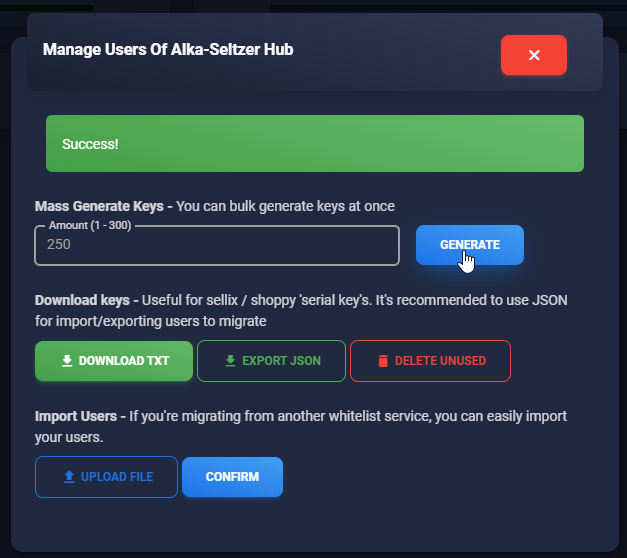Open the Upload File picker
Screen dimensions: 627x558
click(106, 477)
